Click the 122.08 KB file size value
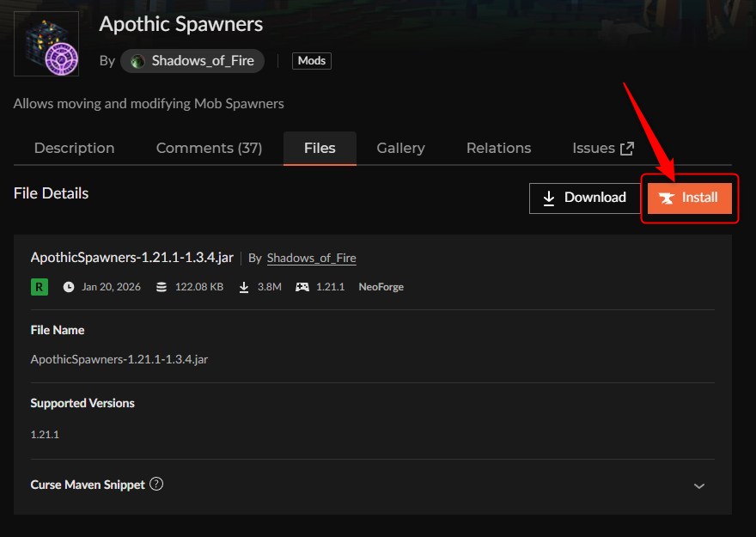Image resolution: width=756 pixels, height=537 pixels. (199, 287)
